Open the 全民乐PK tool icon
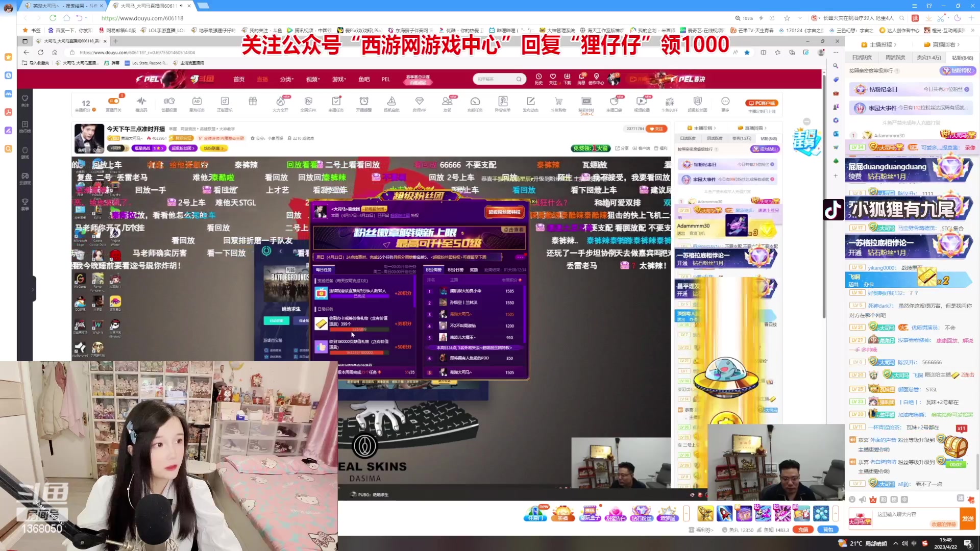The height and width of the screenshot is (551, 980). [308, 104]
